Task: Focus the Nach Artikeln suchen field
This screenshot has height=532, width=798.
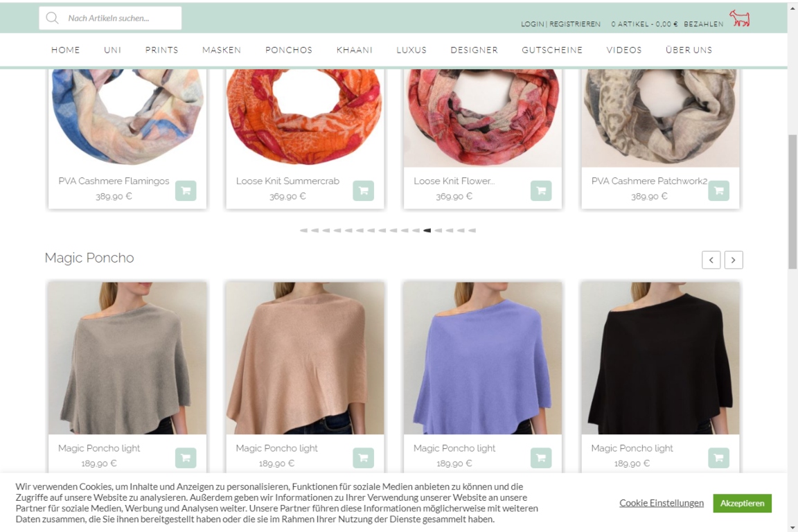Action: 110,18
